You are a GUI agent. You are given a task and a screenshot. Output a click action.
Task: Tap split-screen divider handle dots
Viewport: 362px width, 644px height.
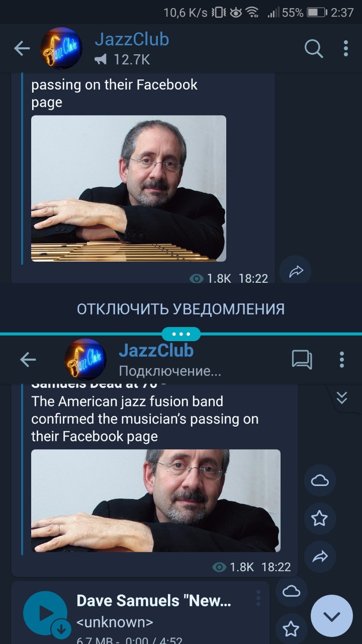point(181,334)
